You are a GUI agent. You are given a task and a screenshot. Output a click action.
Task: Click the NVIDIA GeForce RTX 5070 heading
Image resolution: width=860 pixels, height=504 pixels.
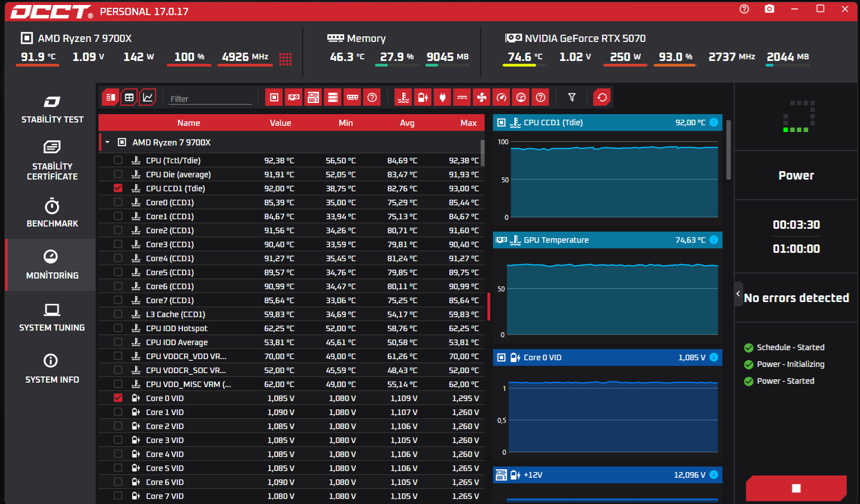pyautogui.click(x=585, y=38)
